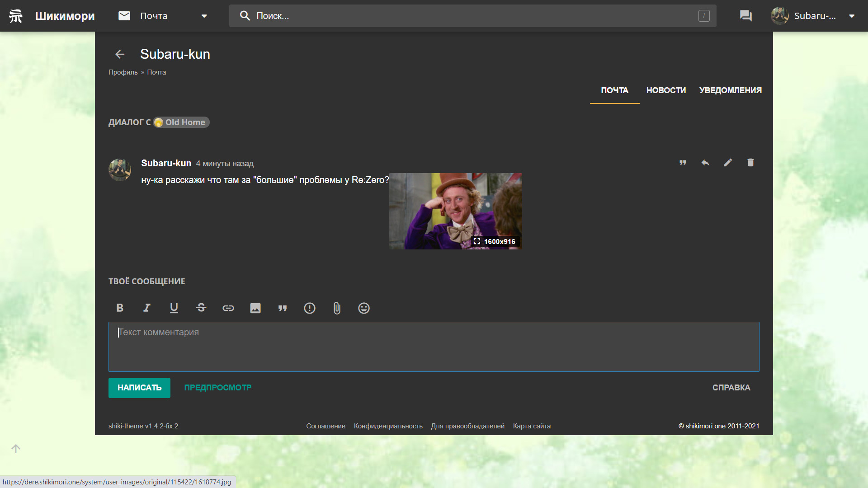Screen dimensions: 868x488
Task: Insert a link via editor toolbar
Action: [228, 308]
